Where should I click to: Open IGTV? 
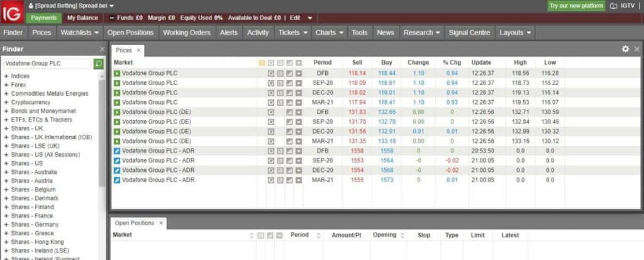621,6
